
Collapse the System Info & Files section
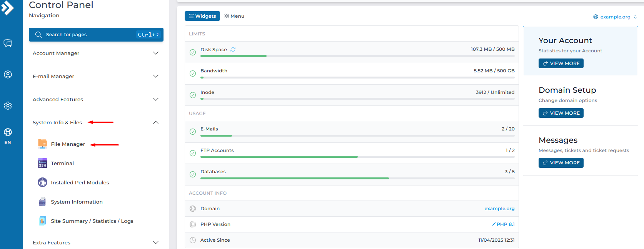pyautogui.click(x=155, y=122)
